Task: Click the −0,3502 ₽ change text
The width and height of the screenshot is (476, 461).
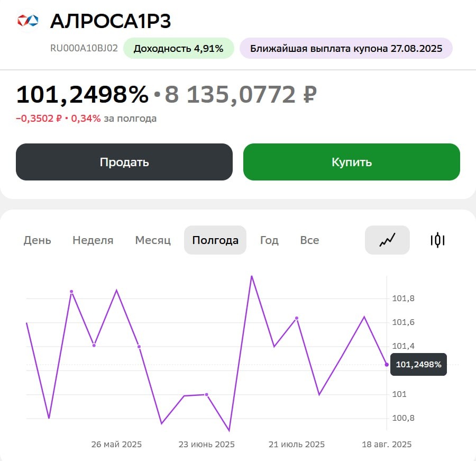Action: pos(39,118)
